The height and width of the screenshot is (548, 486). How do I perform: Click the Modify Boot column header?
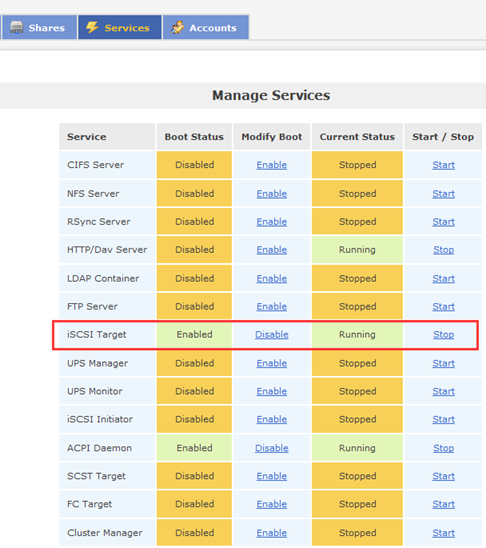coord(271,137)
